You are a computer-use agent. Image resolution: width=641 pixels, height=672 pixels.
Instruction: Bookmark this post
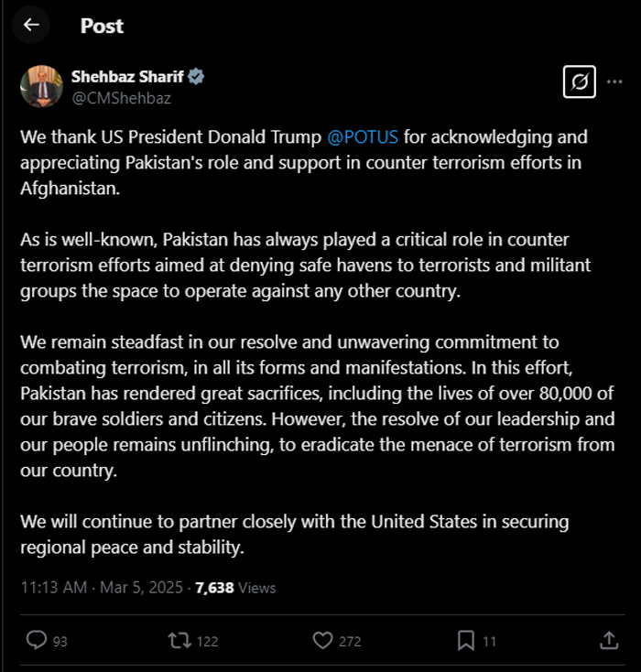point(465,640)
